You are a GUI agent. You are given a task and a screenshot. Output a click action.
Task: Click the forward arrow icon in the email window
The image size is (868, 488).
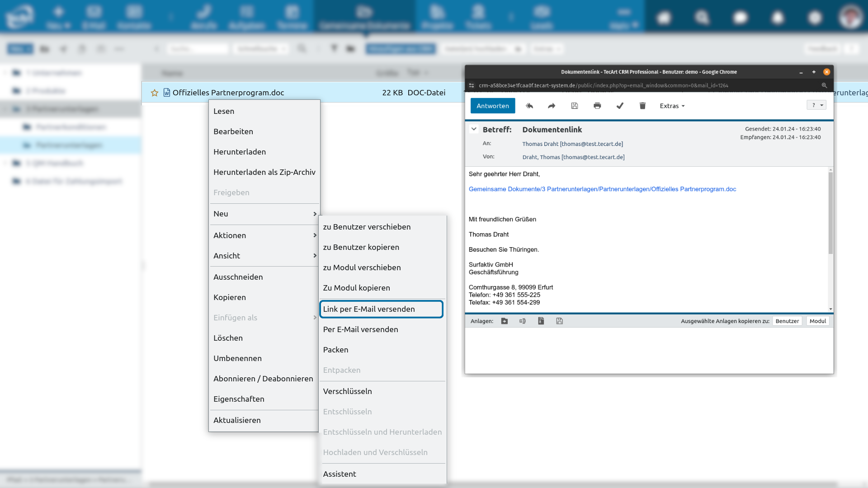click(x=552, y=106)
